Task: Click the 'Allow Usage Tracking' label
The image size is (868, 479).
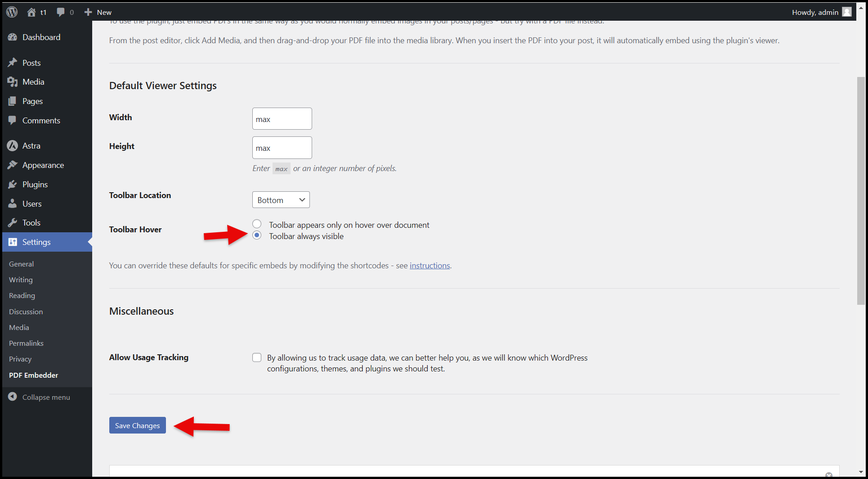Action: (x=149, y=357)
